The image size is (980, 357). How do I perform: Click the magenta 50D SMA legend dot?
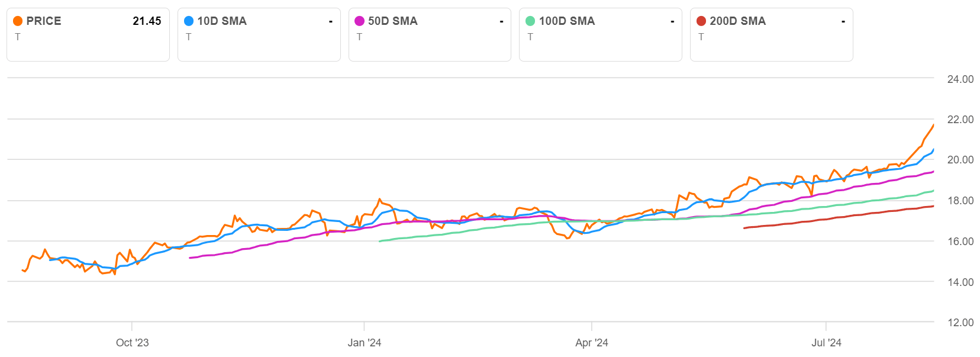[359, 21]
